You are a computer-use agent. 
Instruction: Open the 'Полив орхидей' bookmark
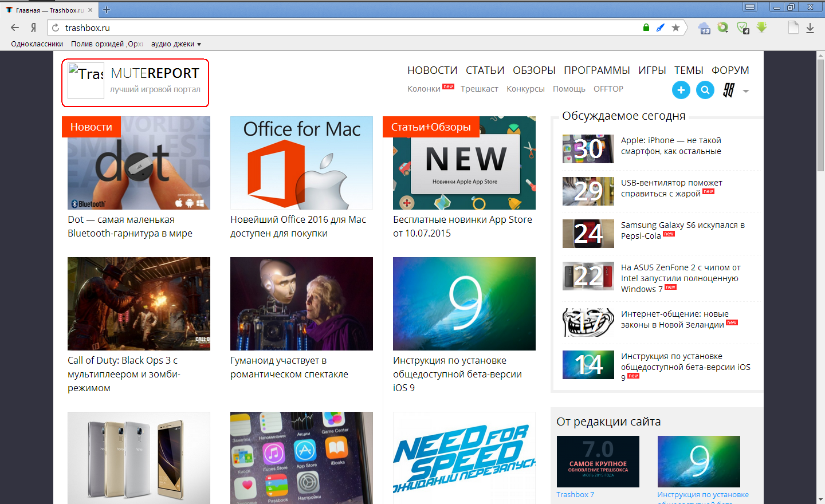[x=107, y=44]
